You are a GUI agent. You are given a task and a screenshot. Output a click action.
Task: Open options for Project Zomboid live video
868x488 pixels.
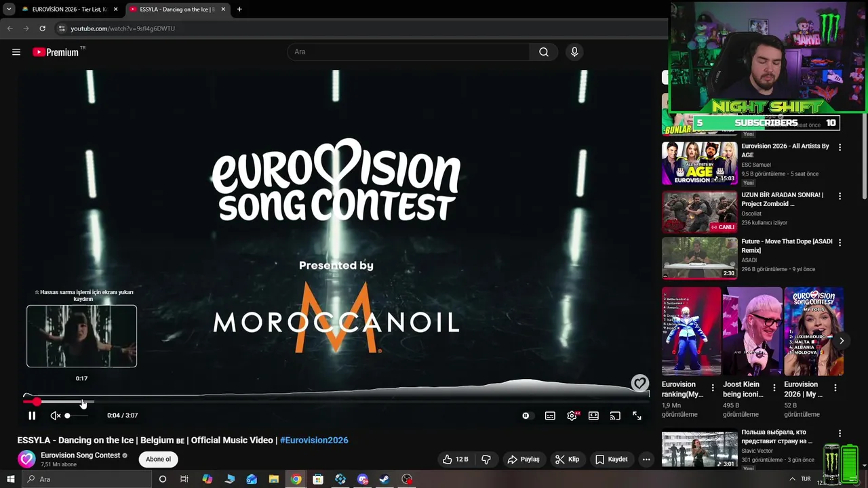tap(840, 196)
